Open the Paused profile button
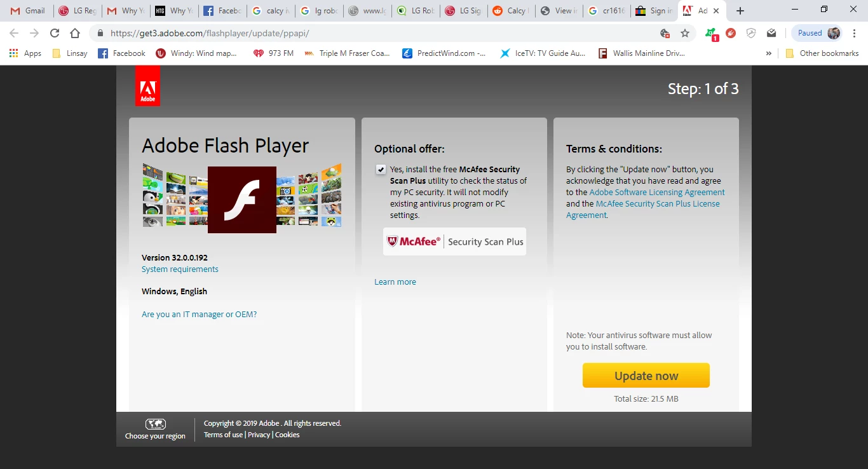This screenshot has width=868, height=469. pyautogui.click(x=818, y=33)
